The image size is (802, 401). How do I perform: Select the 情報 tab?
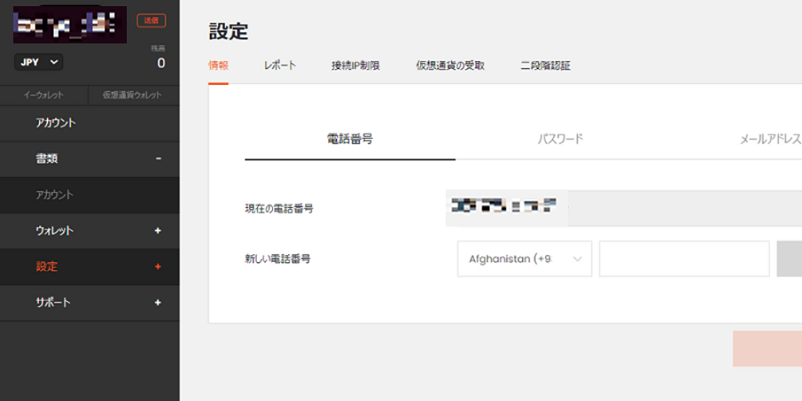coord(218,65)
